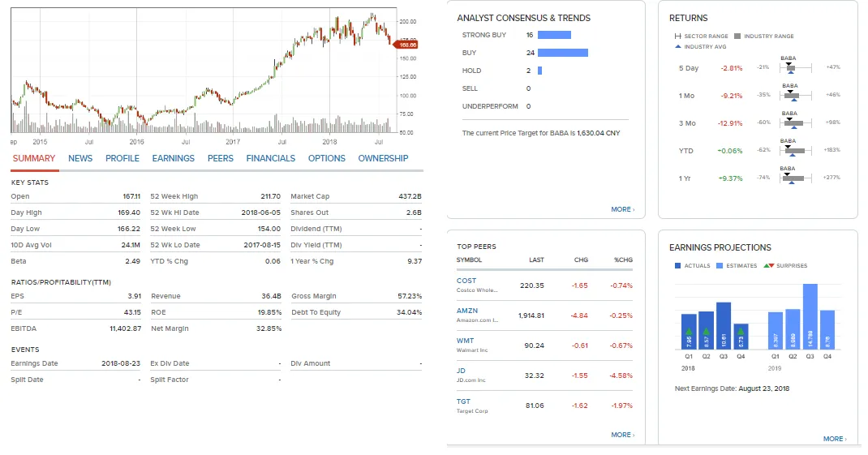Screen dimensions: 868x455
Task: Click the INDUSTRY AVG legend triangle
Action: point(678,46)
